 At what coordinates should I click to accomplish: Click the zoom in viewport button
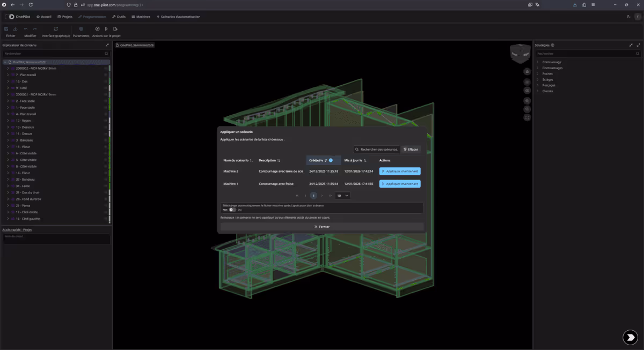(x=528, y=100)
